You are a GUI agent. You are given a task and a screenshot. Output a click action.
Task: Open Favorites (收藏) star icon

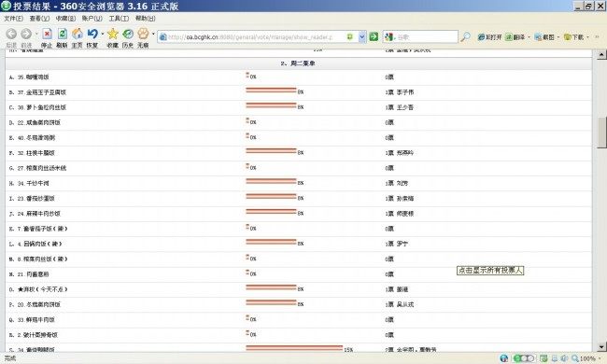coord(113,34)
